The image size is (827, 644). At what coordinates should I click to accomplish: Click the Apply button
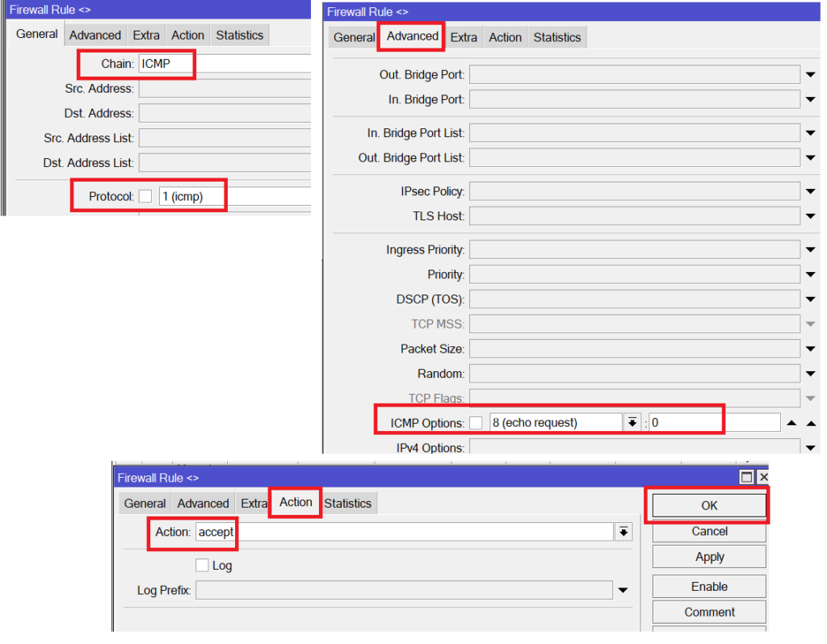[709, 557]
